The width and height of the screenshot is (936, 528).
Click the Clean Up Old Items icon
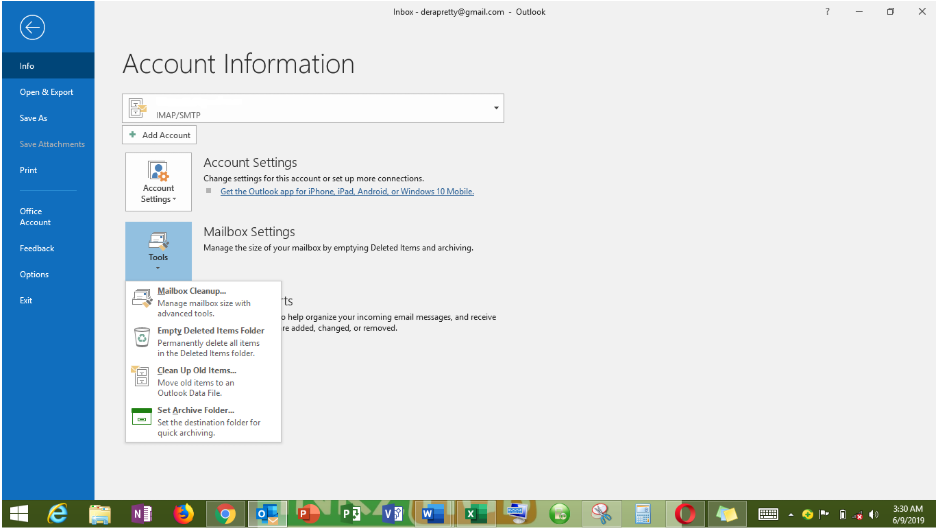(x=140, y=376)
